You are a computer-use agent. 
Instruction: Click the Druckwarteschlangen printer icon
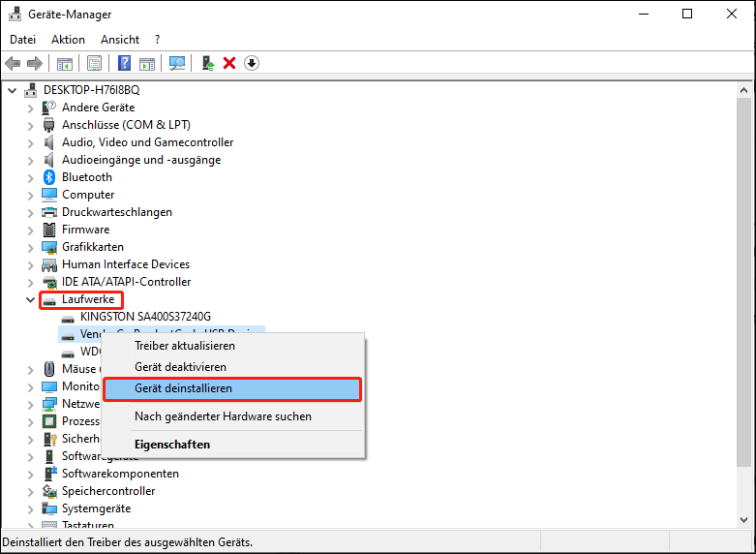pos(49,212)
